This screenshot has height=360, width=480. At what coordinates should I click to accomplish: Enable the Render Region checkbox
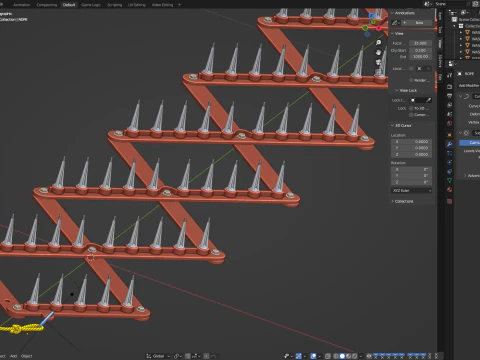[411, 80]
